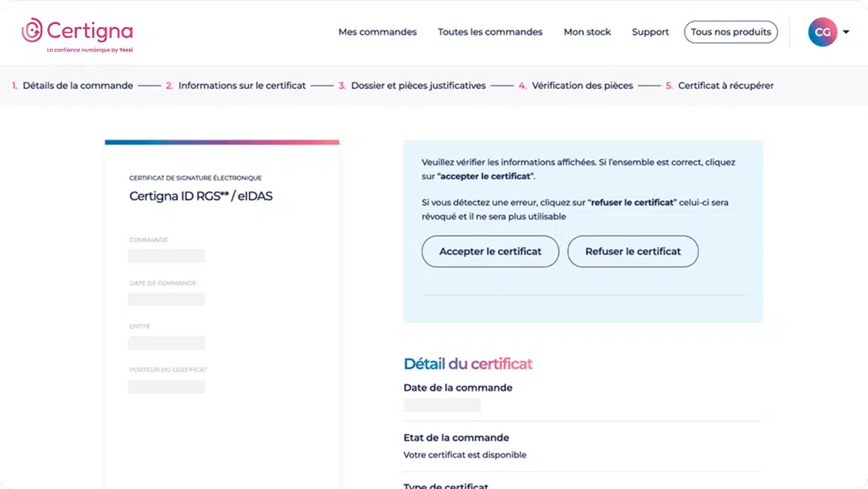This screenshot has width=868, height=489.
Task: Select step 2 Informations sur le certificat
Action: (236, 86)
